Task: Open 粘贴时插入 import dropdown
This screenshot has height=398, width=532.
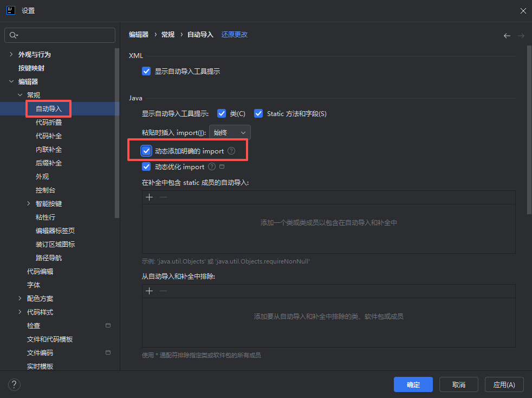Action: pos(230,132)
